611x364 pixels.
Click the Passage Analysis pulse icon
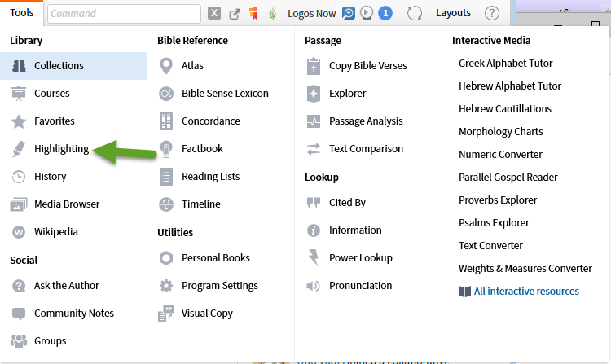click(x=314, y=121)
